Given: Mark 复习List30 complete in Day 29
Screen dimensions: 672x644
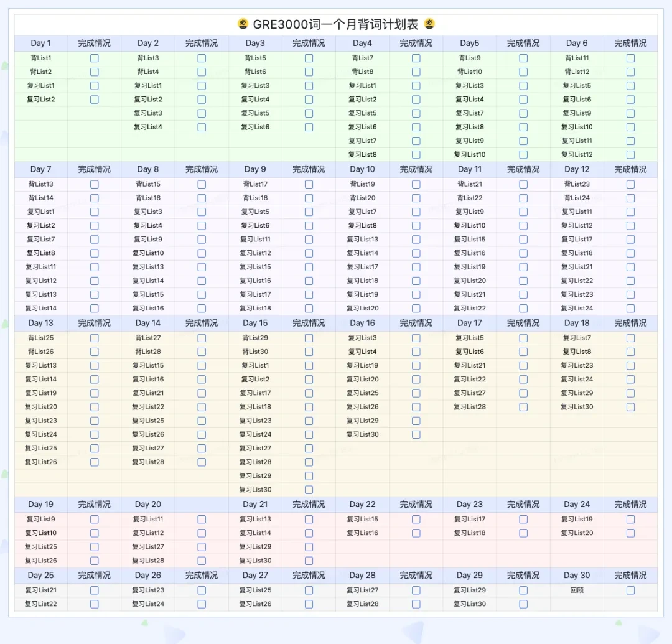Looking at the screenshot, I should [523, 604].
